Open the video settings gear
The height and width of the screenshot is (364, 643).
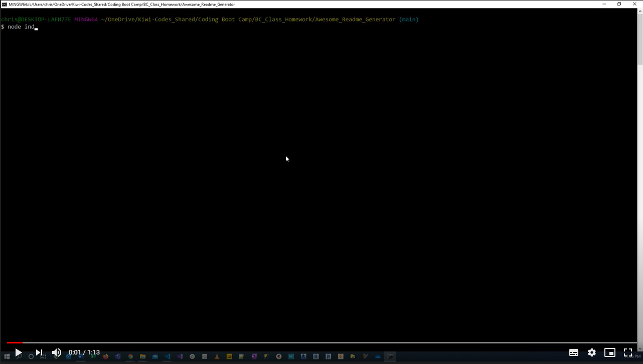coord(592,352)
